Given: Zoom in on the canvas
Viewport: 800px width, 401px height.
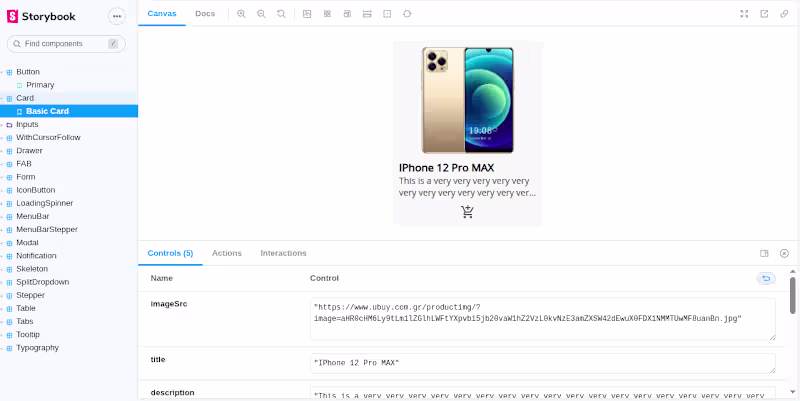Looking at the screenshot, I should pos(241,14).
